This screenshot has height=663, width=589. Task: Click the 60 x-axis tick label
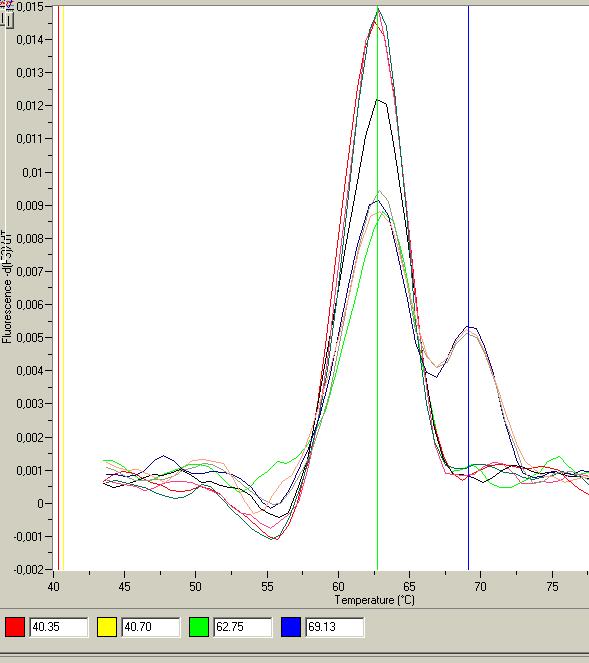pos(338,586)
